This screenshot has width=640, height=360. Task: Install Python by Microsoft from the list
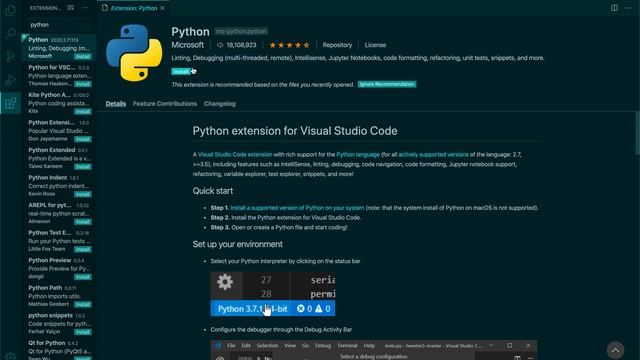(x=83, y=56)
